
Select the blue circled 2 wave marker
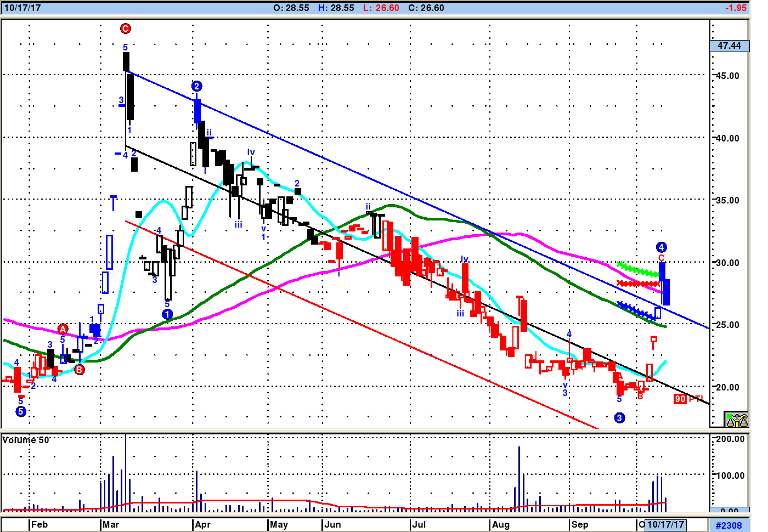197,86
